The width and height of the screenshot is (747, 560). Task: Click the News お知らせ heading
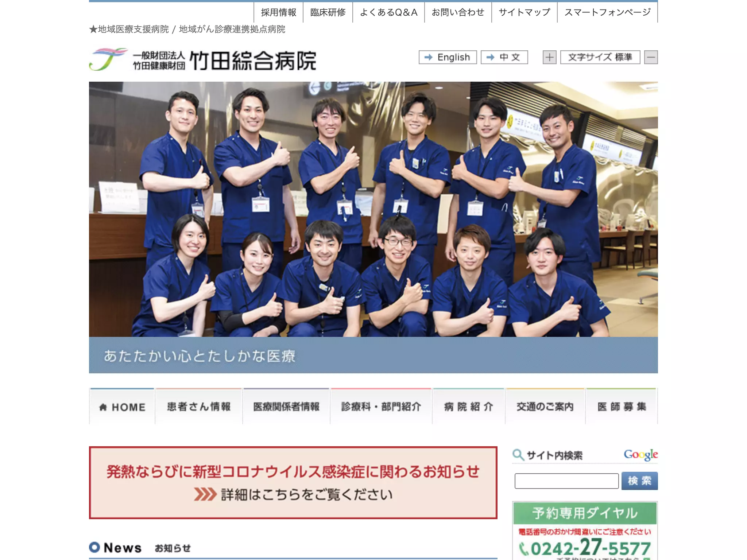click(140, 548)
